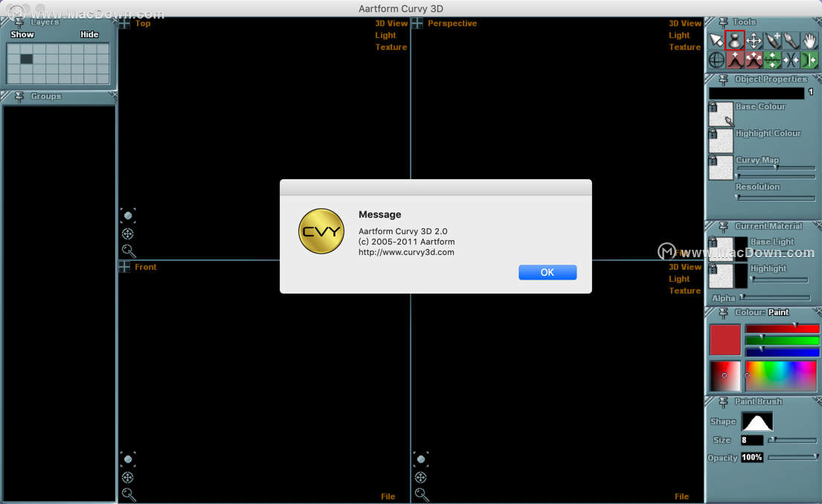The height and width of the screenshot is (504, 822).
Task: Open Texture menu in Top viewport
Action: click(x=391, y=47)
